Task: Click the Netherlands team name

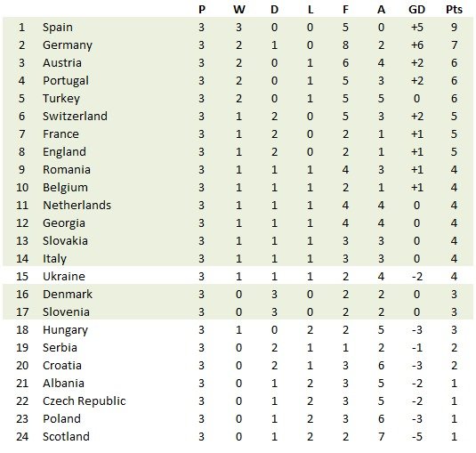Action: click(x=77, y=206)
